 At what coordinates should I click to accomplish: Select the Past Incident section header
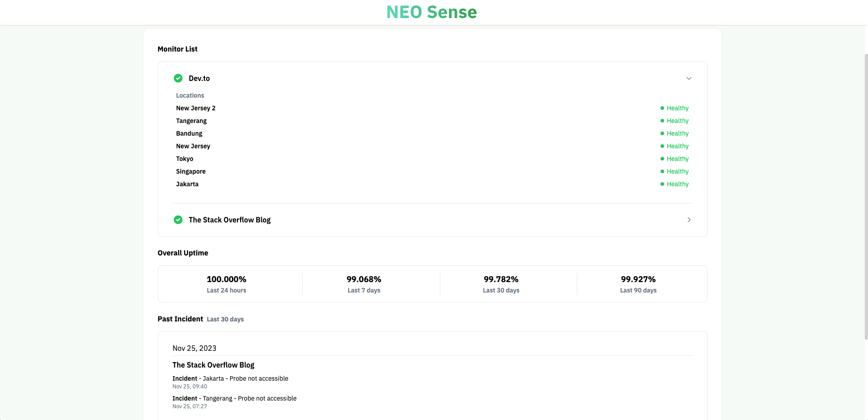pos(180,319)
